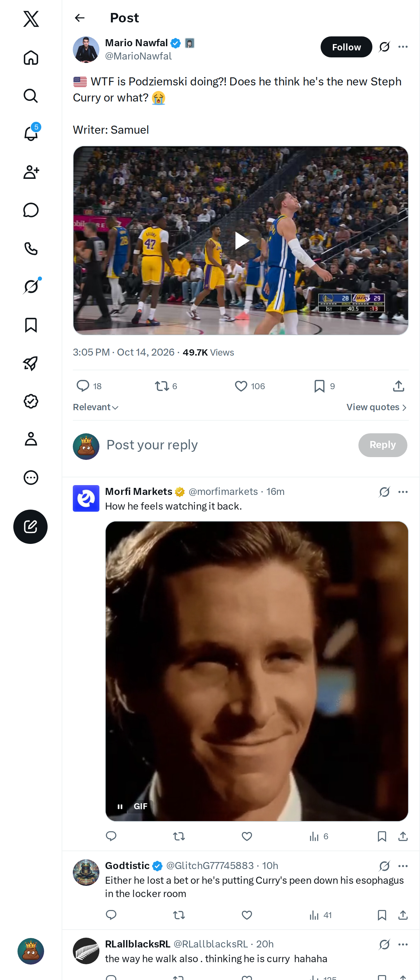420x980 pixels.
Task: Open Notifications bell with 5 badge
Action: 31,134
